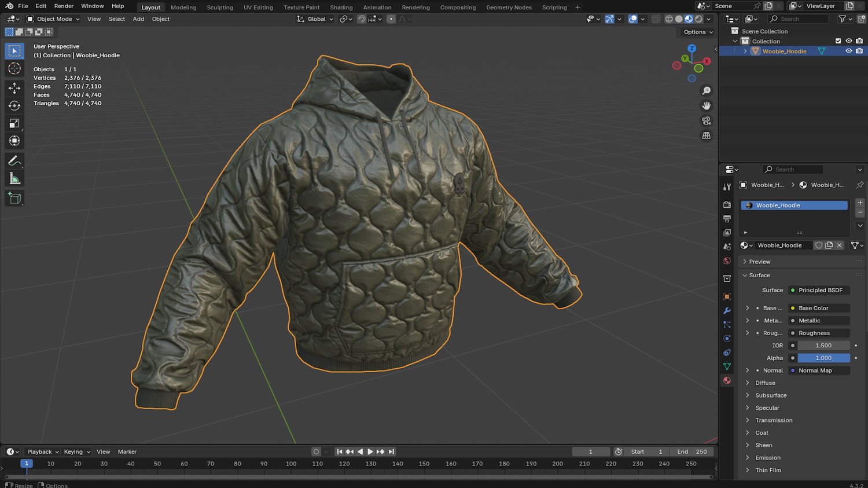868x488 pixels.
Task: Click the End frame field
Action: click(x=692, y=452)
